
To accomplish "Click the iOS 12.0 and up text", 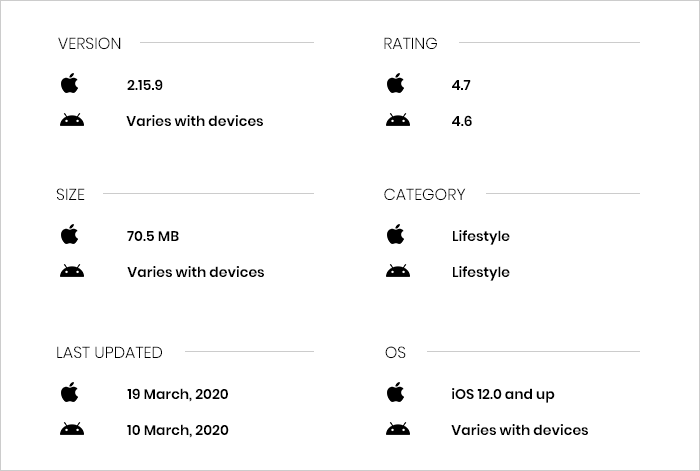I will click(x=503, y=394).
